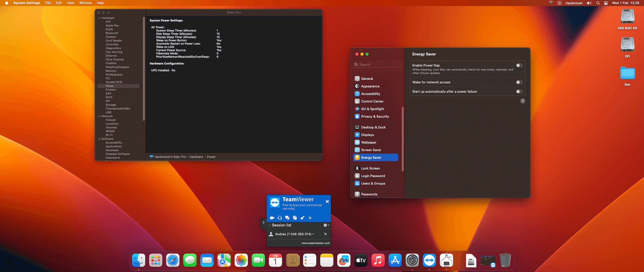Open Displays settings pane

pyautogui.click(x=376, y=135)
